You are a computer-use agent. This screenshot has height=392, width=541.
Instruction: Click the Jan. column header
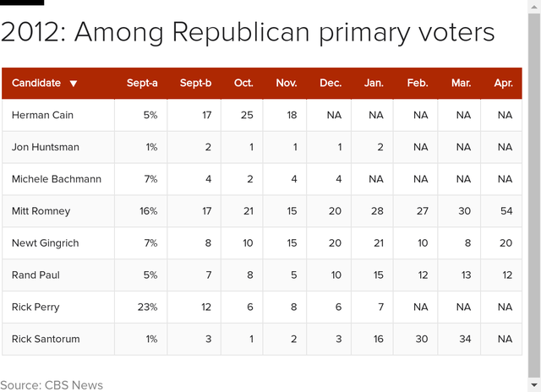pyautogui.click(x=374, y=83)
